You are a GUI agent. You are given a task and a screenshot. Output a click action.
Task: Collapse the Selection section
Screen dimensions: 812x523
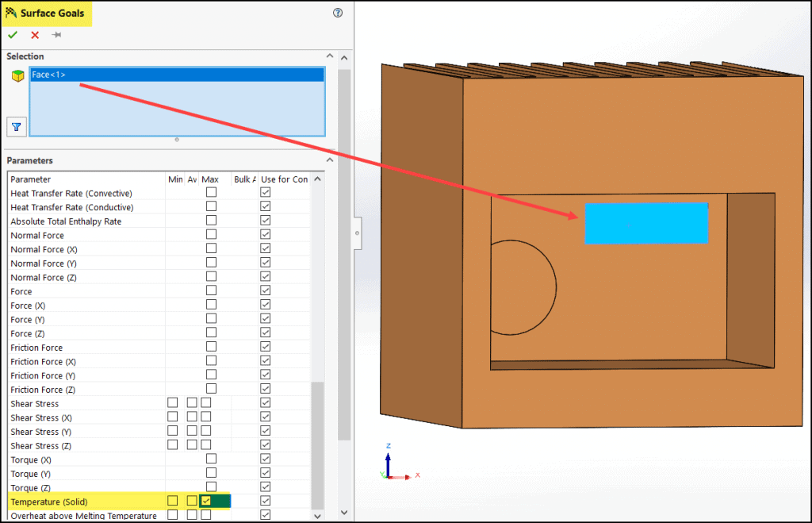[x=330, y=56]
